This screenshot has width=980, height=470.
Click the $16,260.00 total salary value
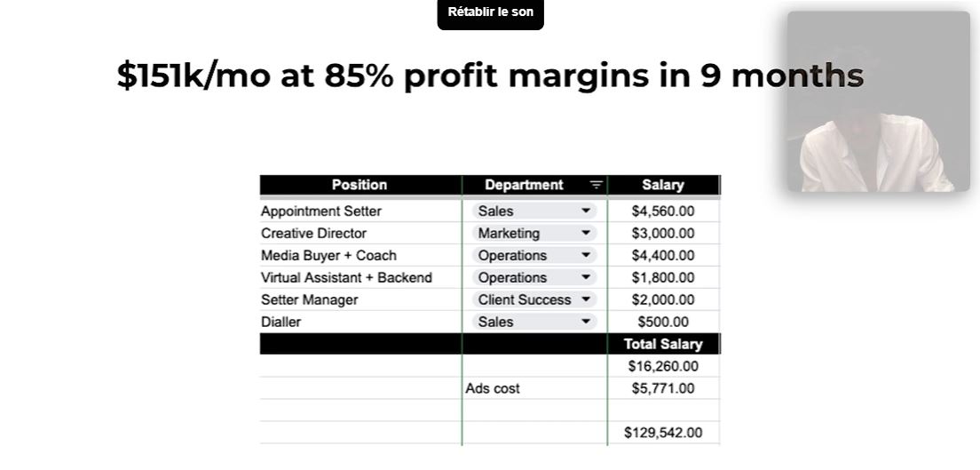(663, 366)
